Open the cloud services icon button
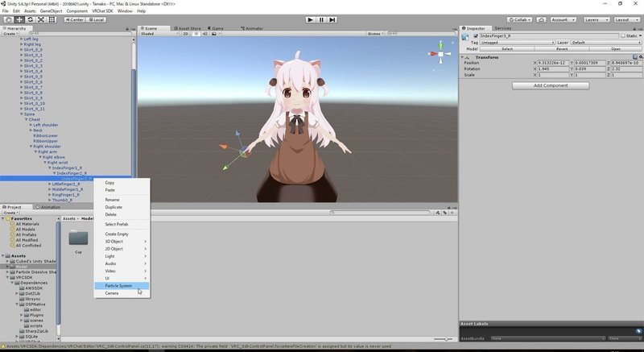This screenshot has width=644, height=352. [541, 19]
